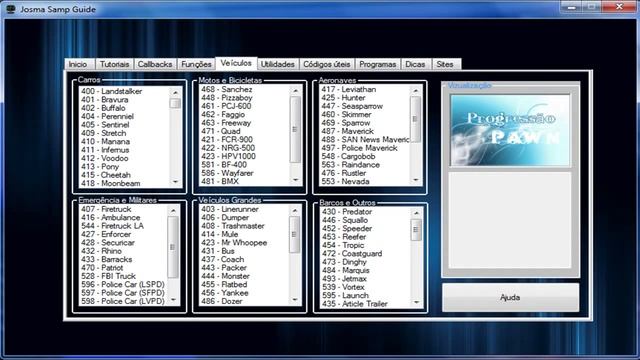Click the Josma Samp Guide title bar icon
This screenshot has height=360, width=640.
(x=11, y=9)
